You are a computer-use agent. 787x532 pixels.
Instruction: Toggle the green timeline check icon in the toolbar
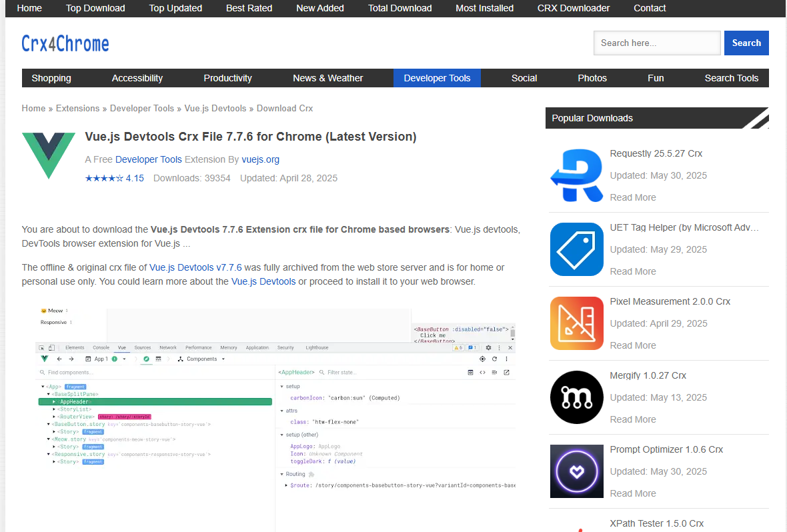[145, 359]
